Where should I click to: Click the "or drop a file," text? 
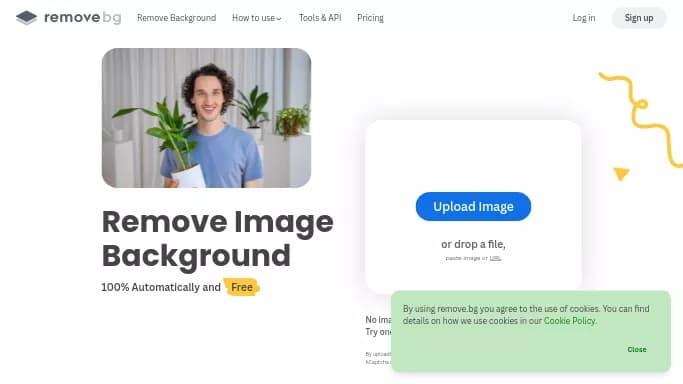click(x=473, y=244)
